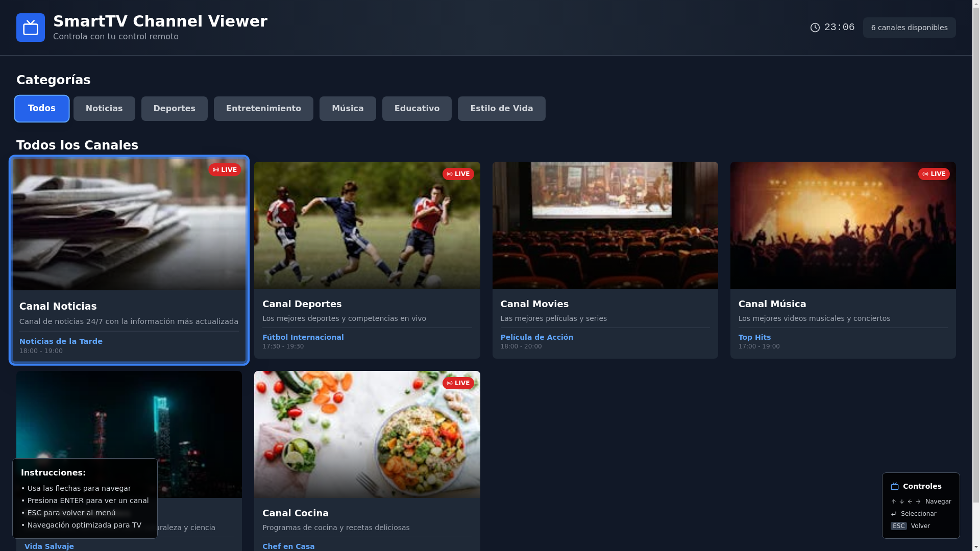Click the Canal Noticias title
Screen dimensions: 980x551
58,307
